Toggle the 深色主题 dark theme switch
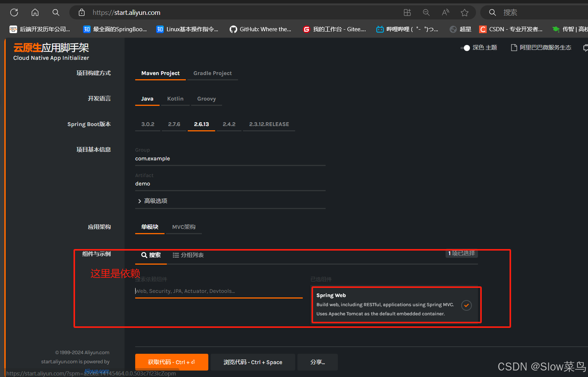588x377 pixels. (465, 48)
